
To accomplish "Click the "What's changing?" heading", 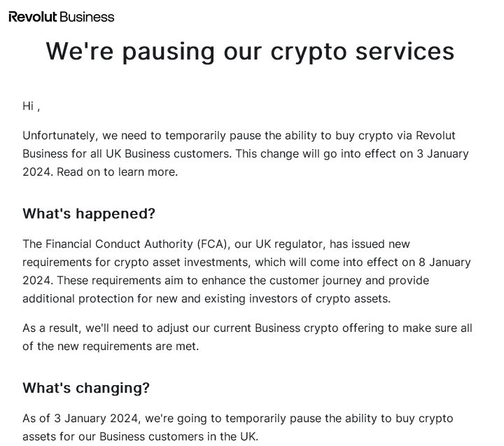I will click(x=86, y=388).
